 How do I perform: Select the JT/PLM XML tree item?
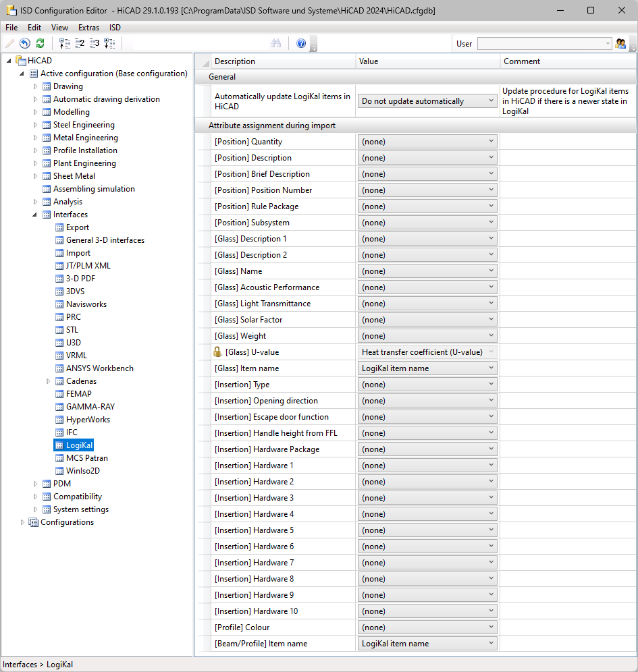click(88, 266)
